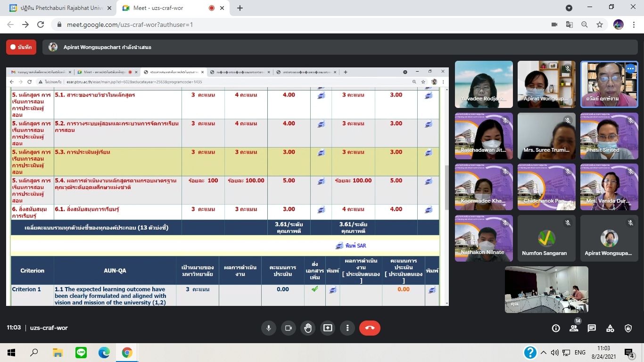Show participants list
This screenshot has height=362, width=644.
coord(574,329)
